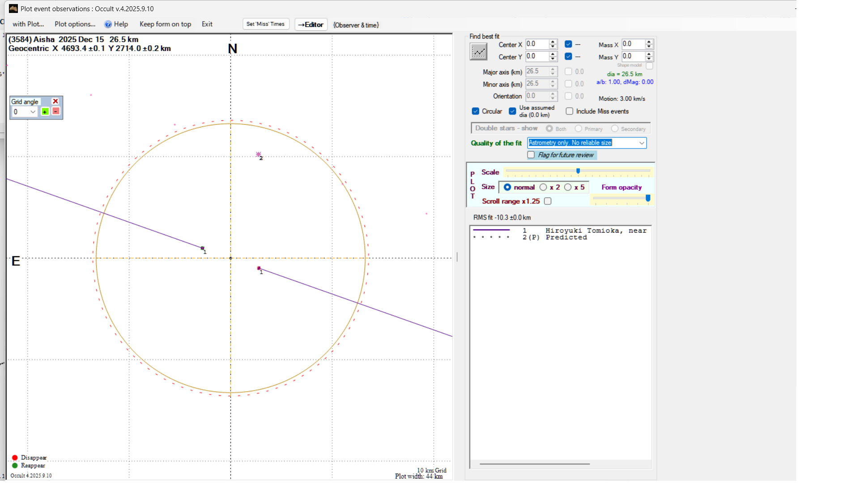Open Help with the question mark icon
868x492 pixels.
108,24
